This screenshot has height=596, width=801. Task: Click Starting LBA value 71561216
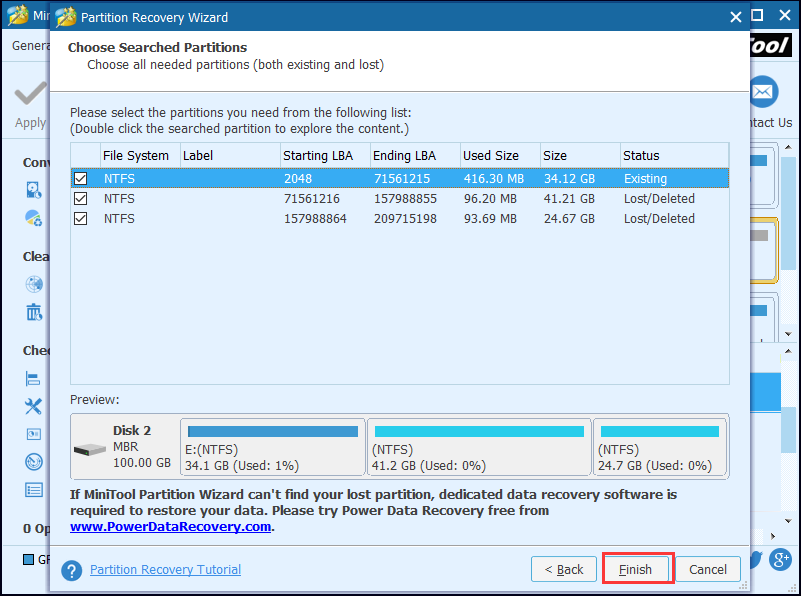(312, 199)
